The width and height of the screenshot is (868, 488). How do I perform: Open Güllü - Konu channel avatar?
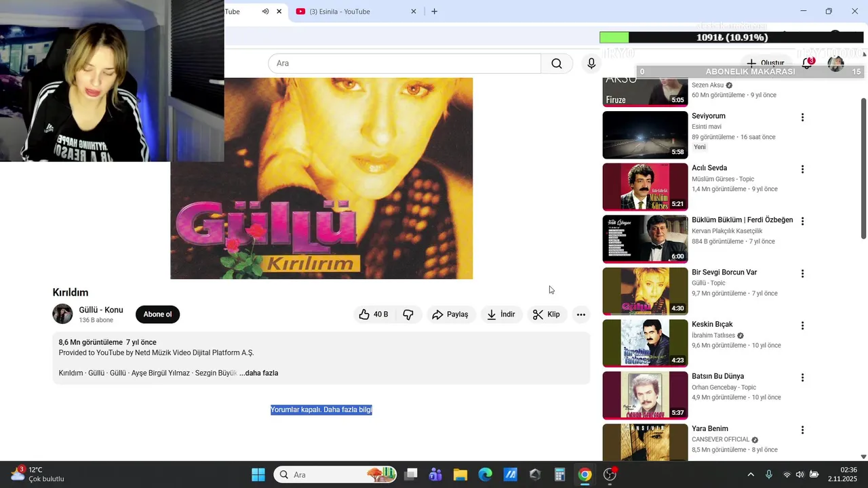point(62,314)
